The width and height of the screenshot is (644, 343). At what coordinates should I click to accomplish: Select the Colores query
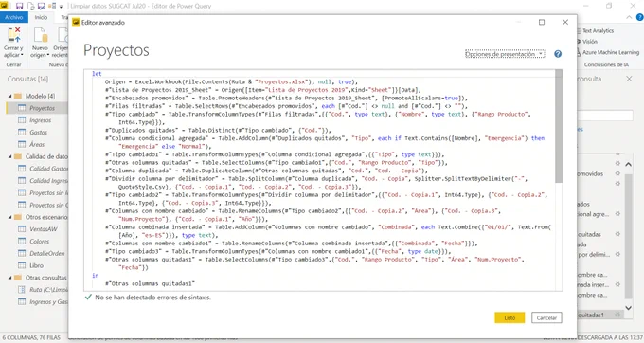(x=39, y=241)
